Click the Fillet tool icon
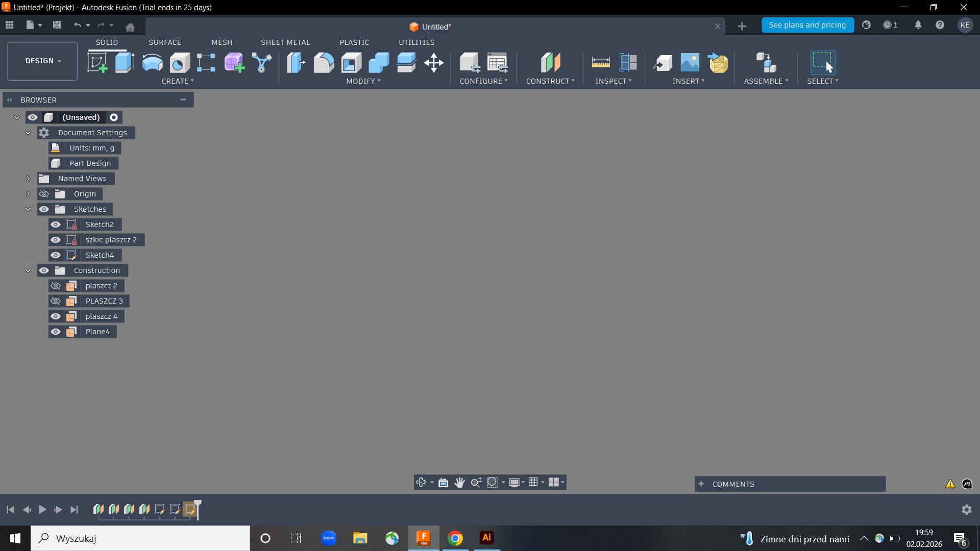This screenshot has width=980, height=551. (324, 63)
